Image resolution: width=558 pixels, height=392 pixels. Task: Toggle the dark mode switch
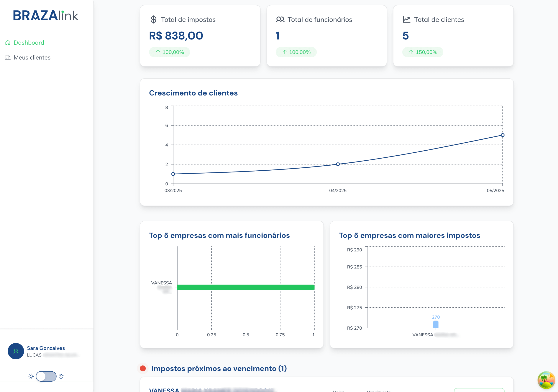coord(46,376)
